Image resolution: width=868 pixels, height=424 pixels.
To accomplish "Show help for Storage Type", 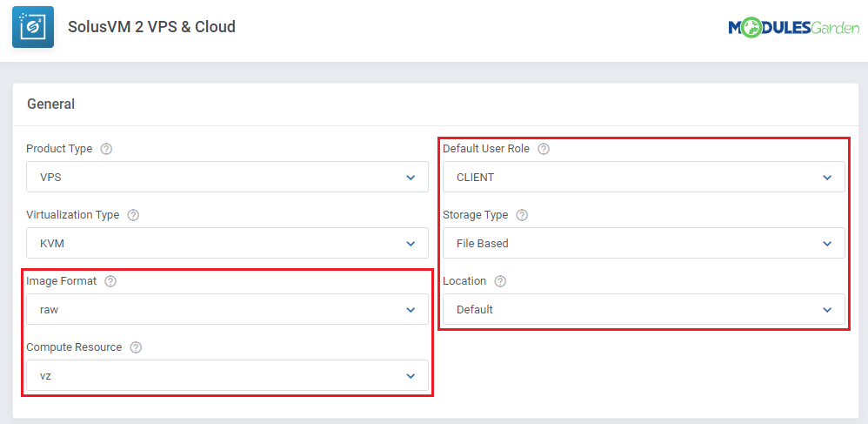I will click(522, 215).
